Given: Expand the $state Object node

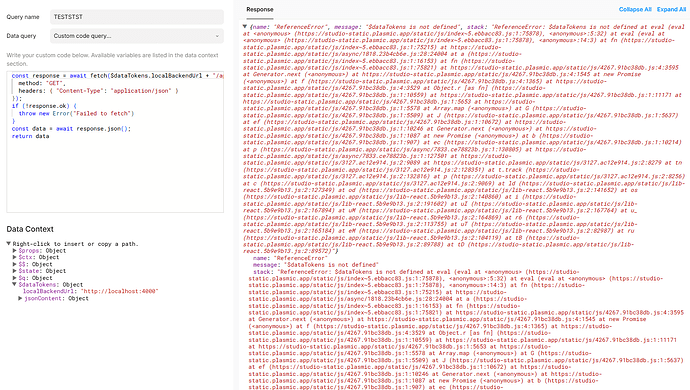Looking at the screenshot, I should (x=15, y=271).
